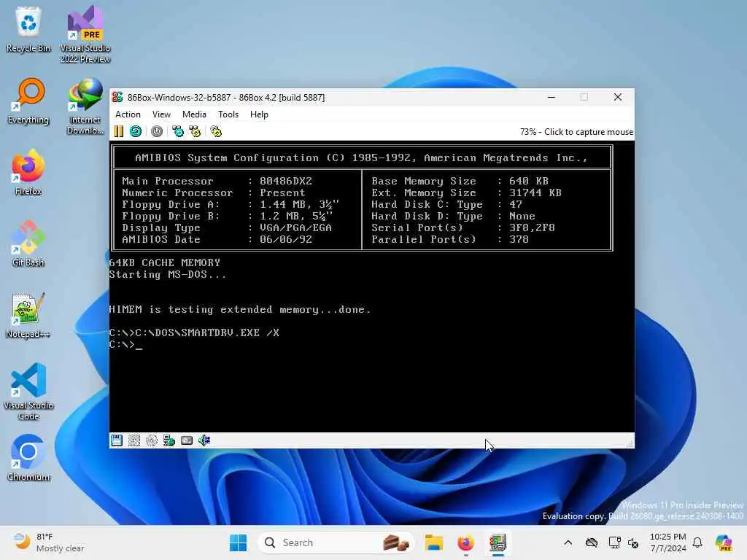Open the weather widget showing 81°F

[x=48, y=542]
